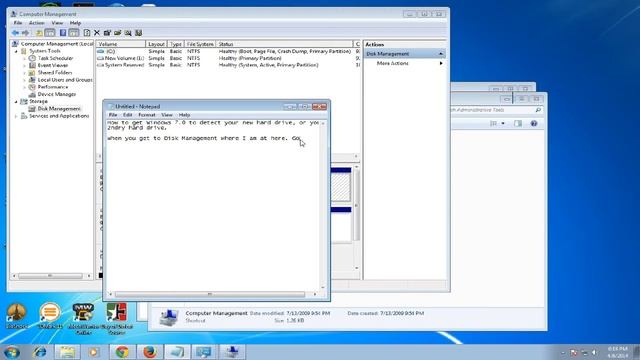Toggle the Show/Hide Action Pane toolbar button
This screenshot has height=360, width=640.
pyautogui.click(x=74, y=33)
